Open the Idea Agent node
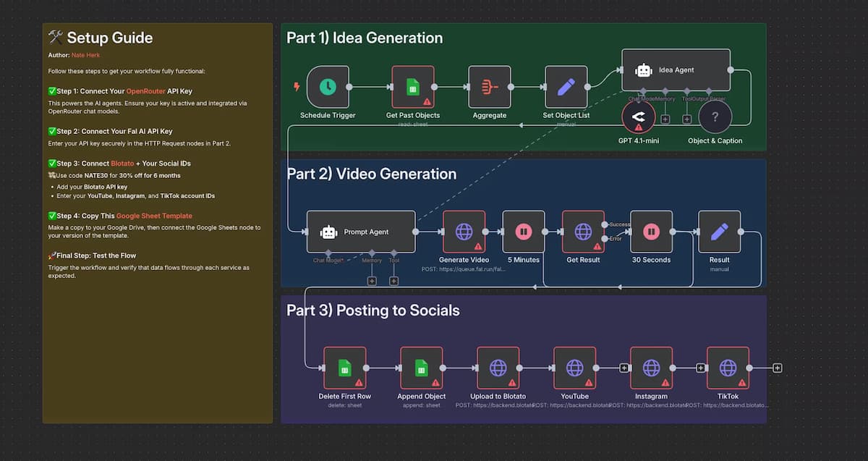Image resolution: width=868 pixels, height=461 pixels. [x=676, y=70]
